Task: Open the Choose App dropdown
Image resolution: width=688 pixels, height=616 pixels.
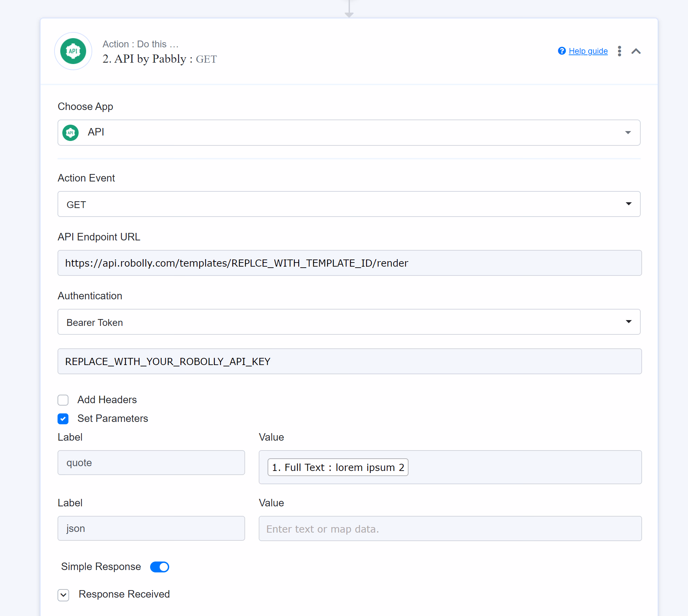Action: 349,132
